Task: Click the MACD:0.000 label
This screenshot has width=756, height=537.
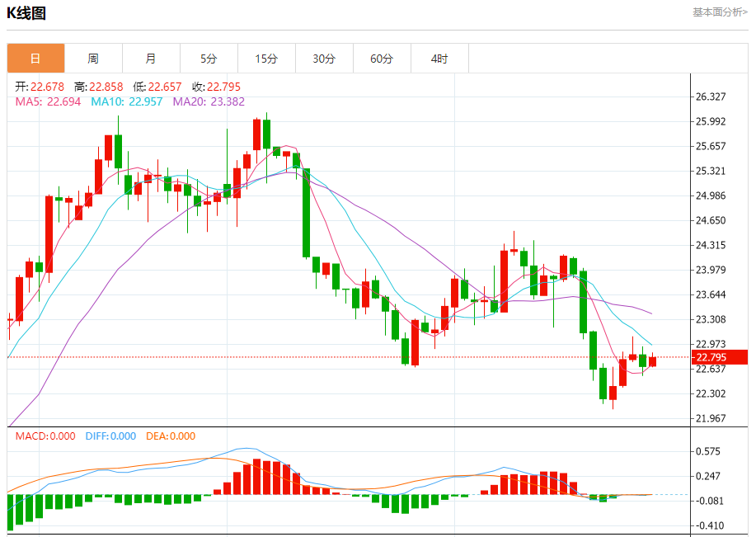Action: pyautogui.click(x=45, y=436)
